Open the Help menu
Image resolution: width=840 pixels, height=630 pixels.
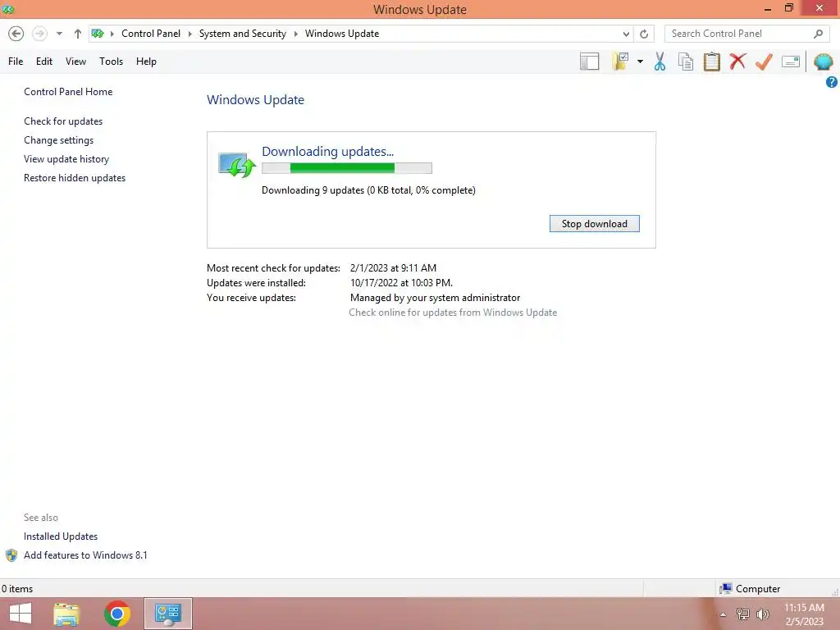click(146, 62)
